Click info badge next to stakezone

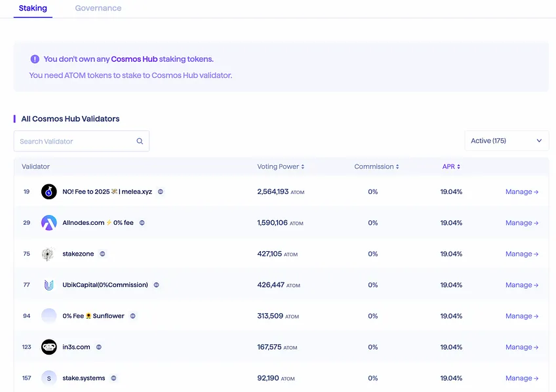[102, 254]
